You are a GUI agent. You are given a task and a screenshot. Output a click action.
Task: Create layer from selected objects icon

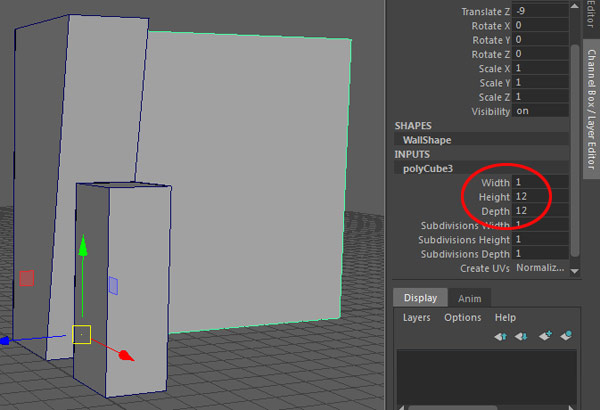(567, 336)
